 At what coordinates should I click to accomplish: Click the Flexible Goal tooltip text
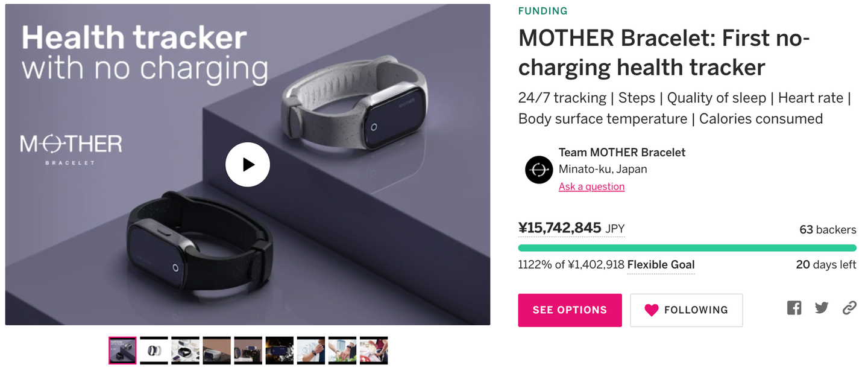[x=661, y=264]
